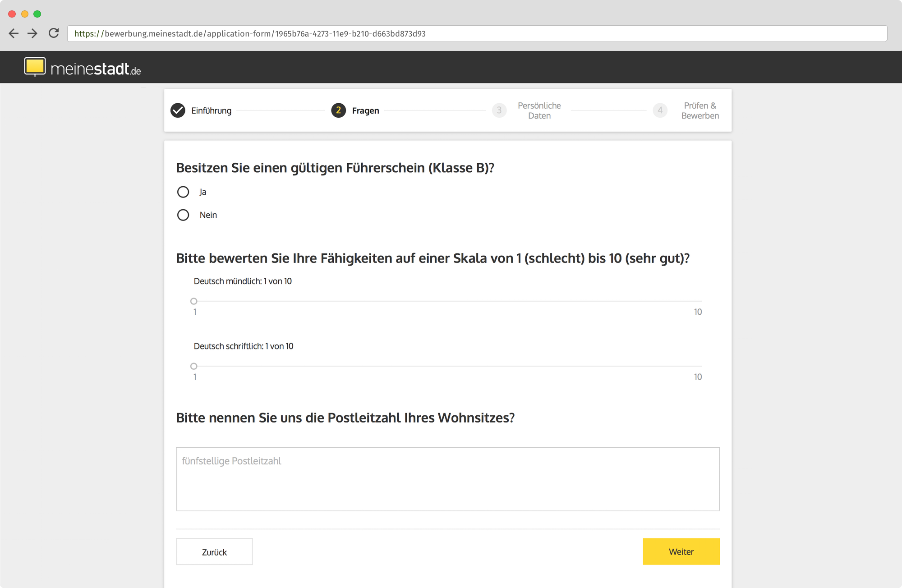902x588 pixels.
Task: Click the step 3 circle icon
Action: pyautogui.click(x=499, y=110)
